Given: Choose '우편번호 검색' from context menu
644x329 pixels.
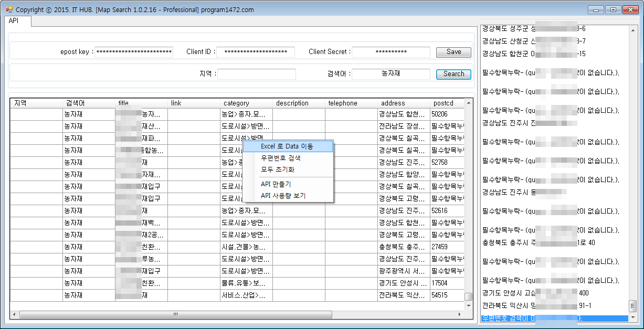Looking at the screenshot, I should [280, 158].
